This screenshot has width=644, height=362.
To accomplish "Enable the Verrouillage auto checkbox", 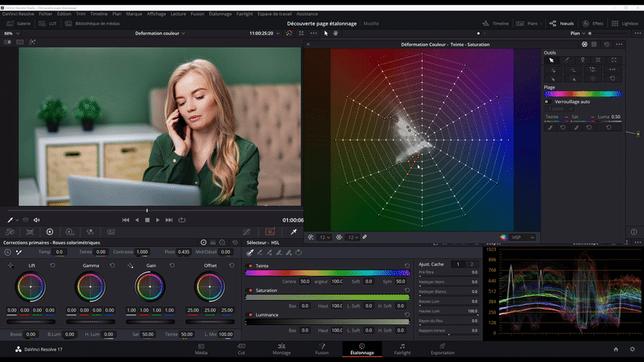I will coord(547,102).
